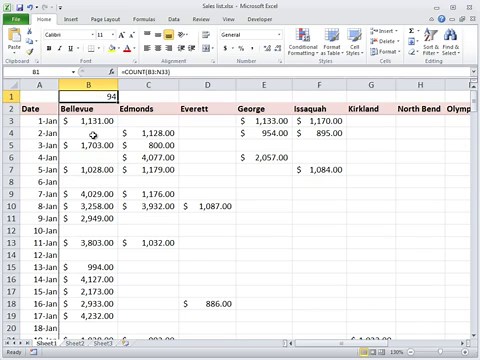Image resolution: width=480 pixels, height=360 pixels.
Task: Toggle Align Text Left
Action: click(147, 48)
